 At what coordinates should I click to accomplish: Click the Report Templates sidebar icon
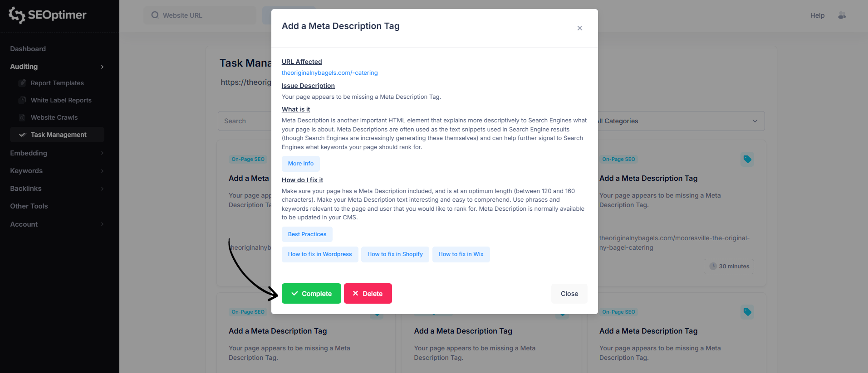click(22, 83)
